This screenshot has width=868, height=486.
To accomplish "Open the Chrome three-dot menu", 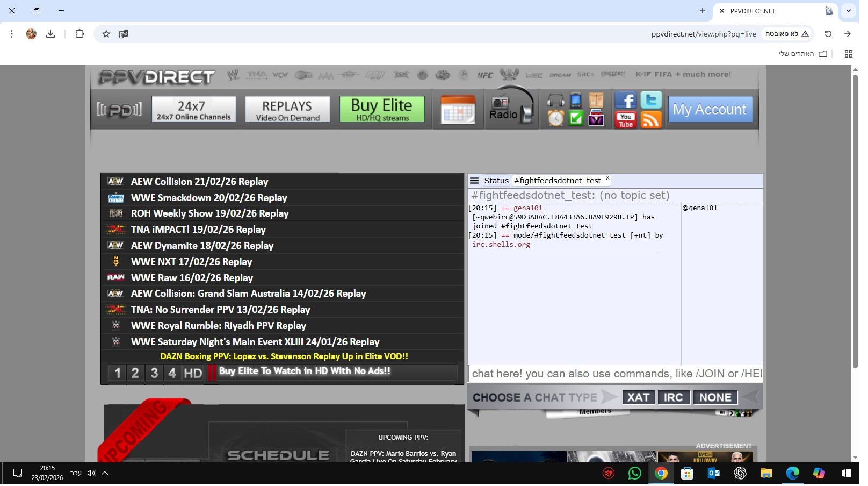I will [x=12, y=34].
